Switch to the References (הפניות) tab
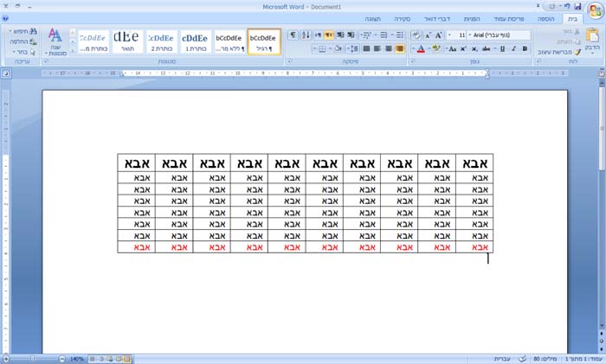The image size is (606, 364). [x=472, y=18]
